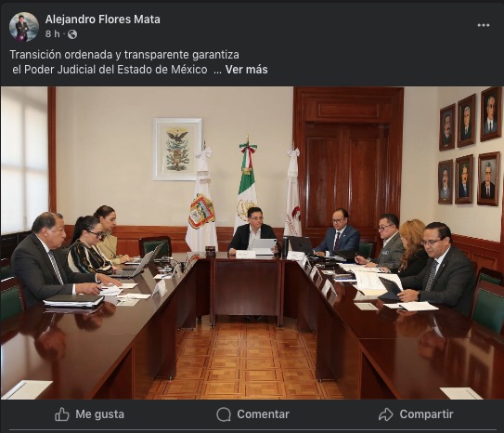Select the Me gusta label
The height and width of the screenshot is (433, 504).
[x=99, y=414]
